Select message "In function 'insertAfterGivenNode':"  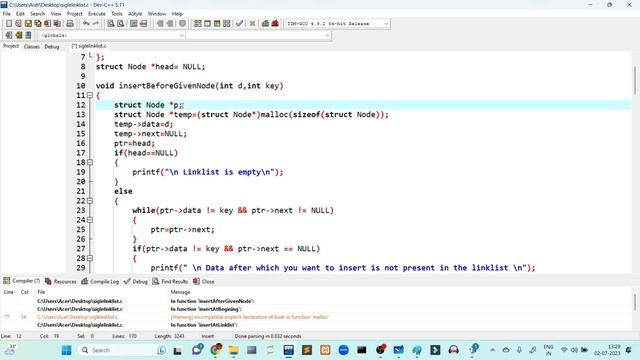(212, 301)
